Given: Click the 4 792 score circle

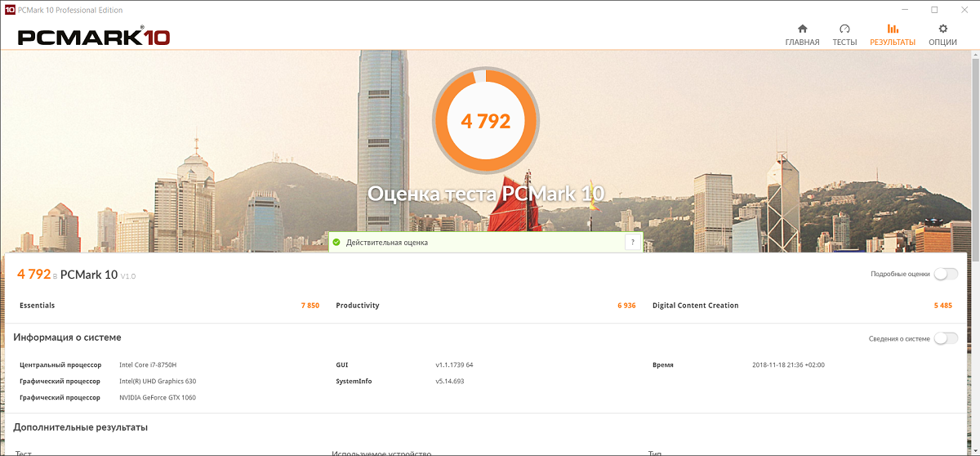Looking at the screenshot, I should [x=485, y=121].
